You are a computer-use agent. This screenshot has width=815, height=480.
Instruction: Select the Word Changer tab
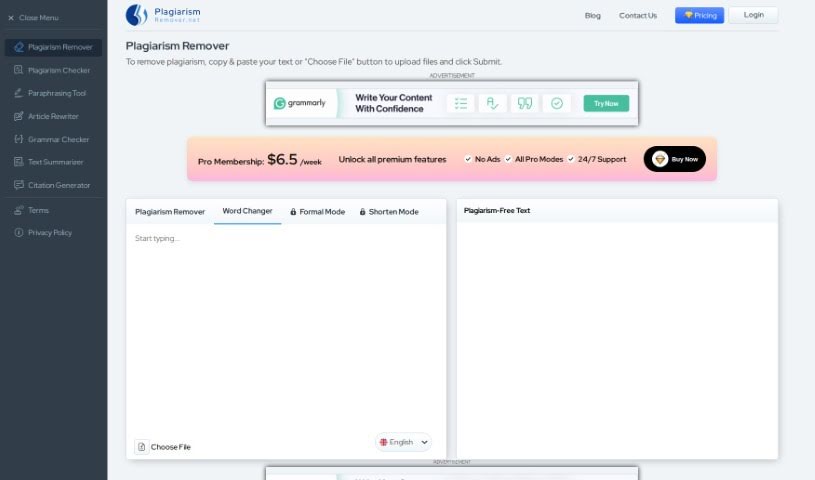pyautogui.click(x=247, y=211)
